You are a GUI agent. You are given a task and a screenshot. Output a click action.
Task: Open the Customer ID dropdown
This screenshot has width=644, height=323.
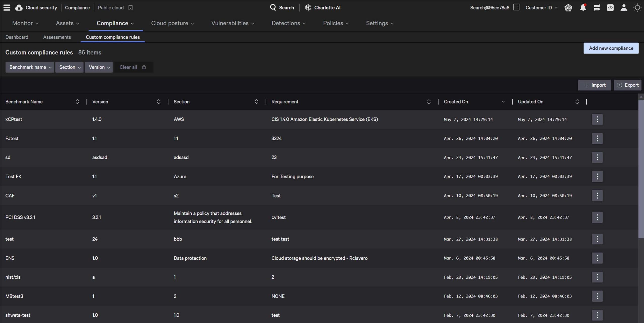[x=541, y=8]
